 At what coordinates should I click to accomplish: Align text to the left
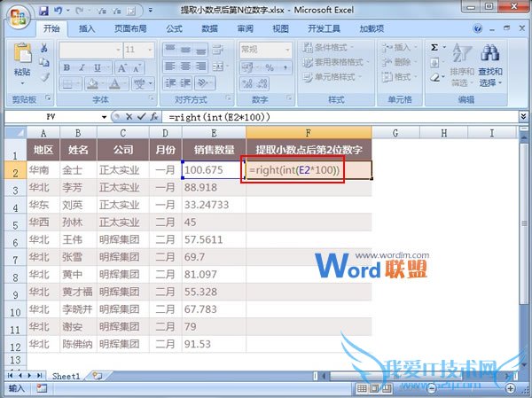click(170, 66)
